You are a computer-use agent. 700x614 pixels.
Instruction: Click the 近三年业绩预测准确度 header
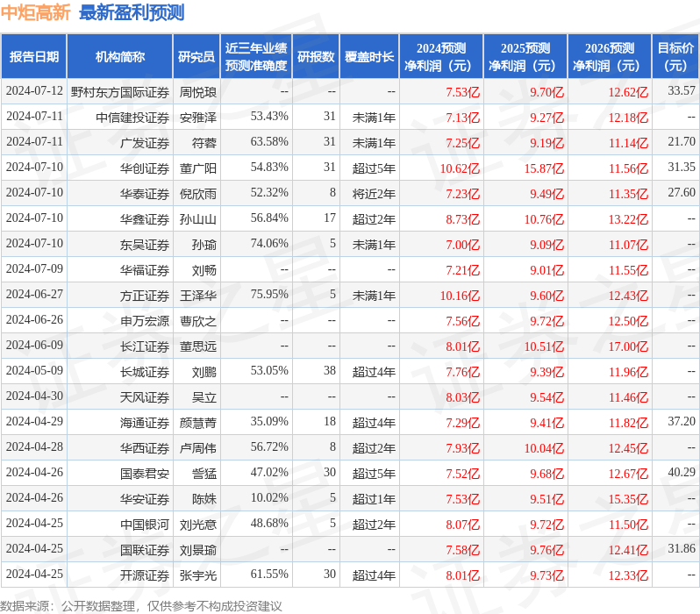(256, 57)
